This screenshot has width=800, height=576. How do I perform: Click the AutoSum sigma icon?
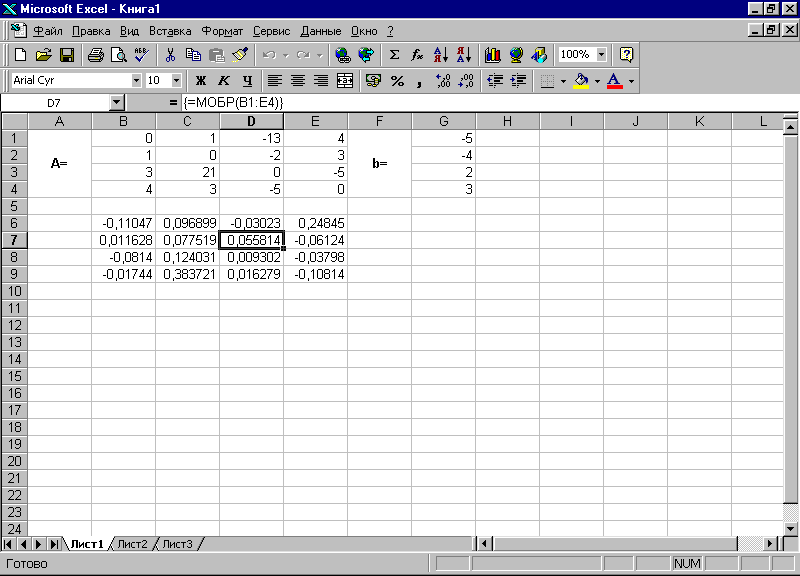point(394,55)
